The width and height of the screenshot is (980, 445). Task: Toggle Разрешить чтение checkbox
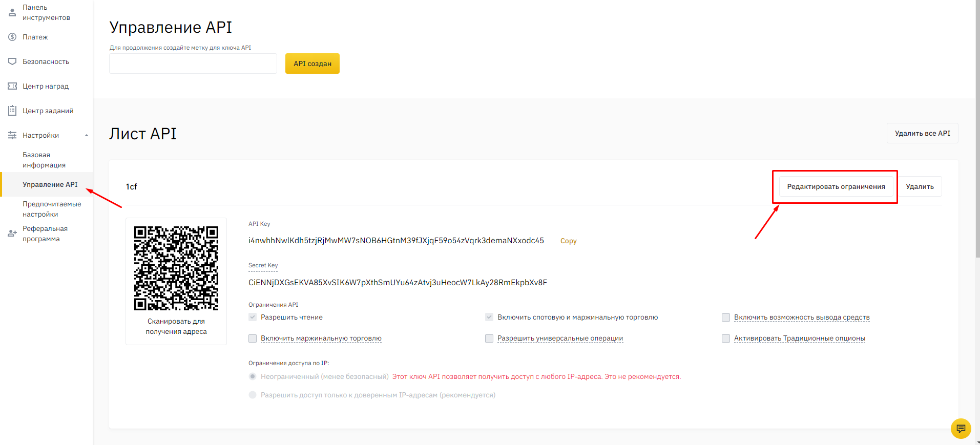pyautogui.click(x=253, y=317)
